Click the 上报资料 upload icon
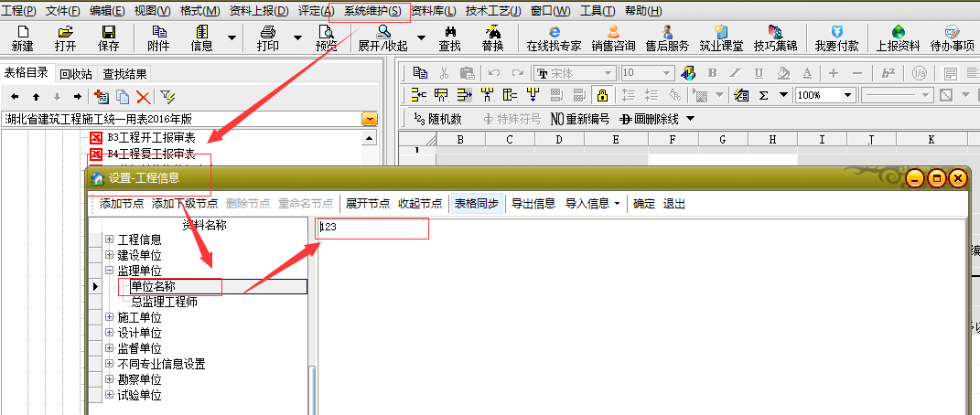 (x=898, y=37)
